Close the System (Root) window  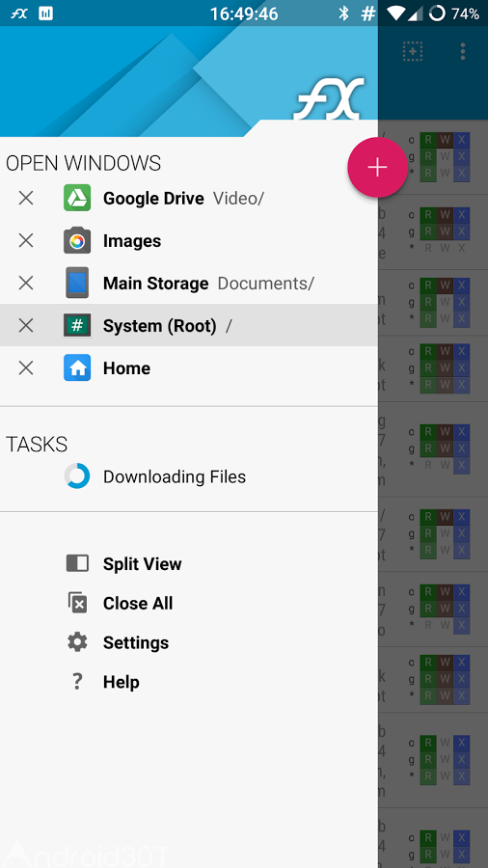pyautogui.click(x=26, y=326)
